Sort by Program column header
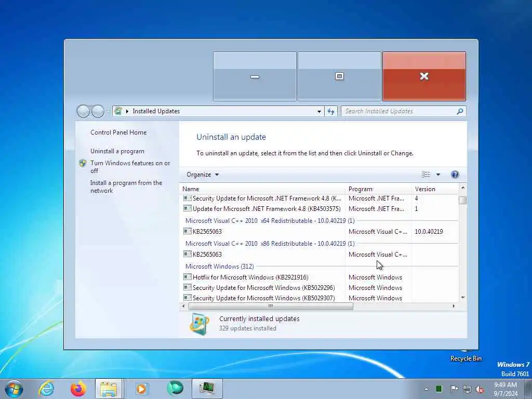532x399 pixels. (378, 189)
